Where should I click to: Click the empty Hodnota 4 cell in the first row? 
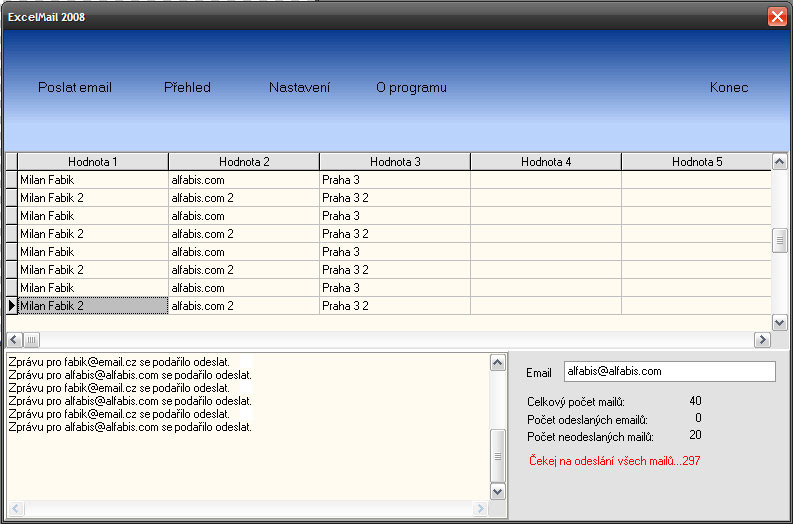pyautogui.click(x=546, y=180)
